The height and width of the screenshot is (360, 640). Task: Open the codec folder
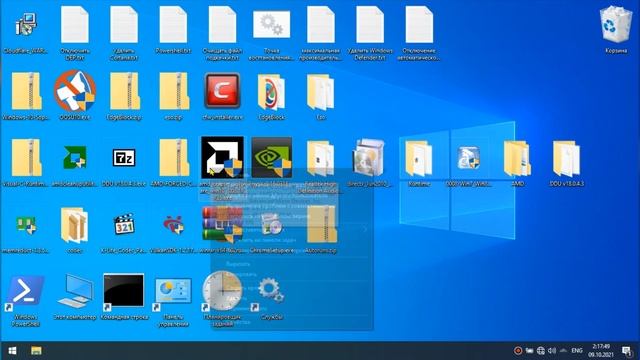[x=75, y=225]
